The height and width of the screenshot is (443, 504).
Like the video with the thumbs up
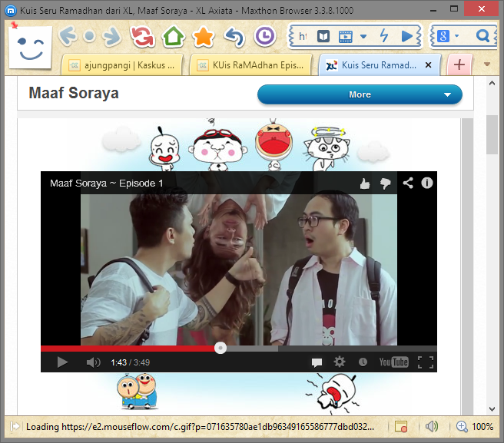(x=364, y=183)
